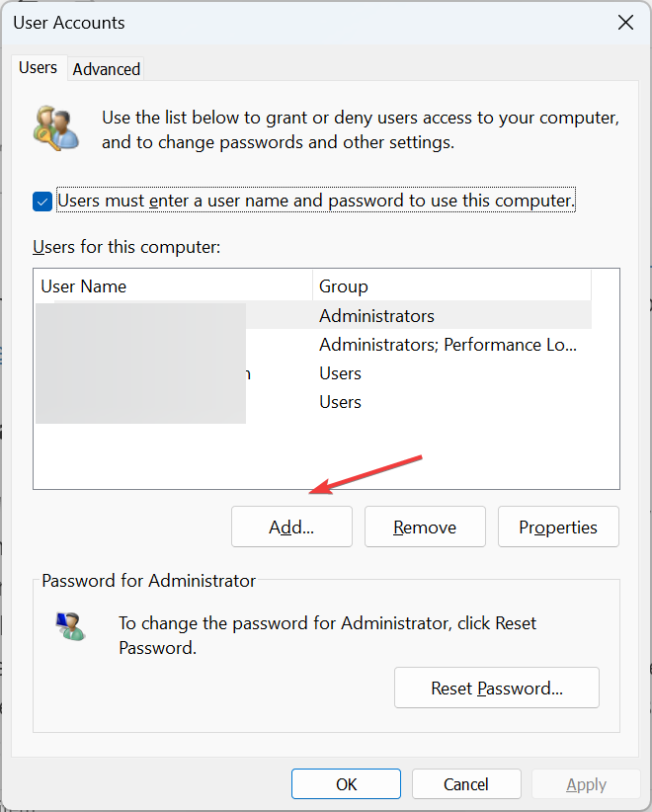Select the first row in Users group

coord(313,373)
